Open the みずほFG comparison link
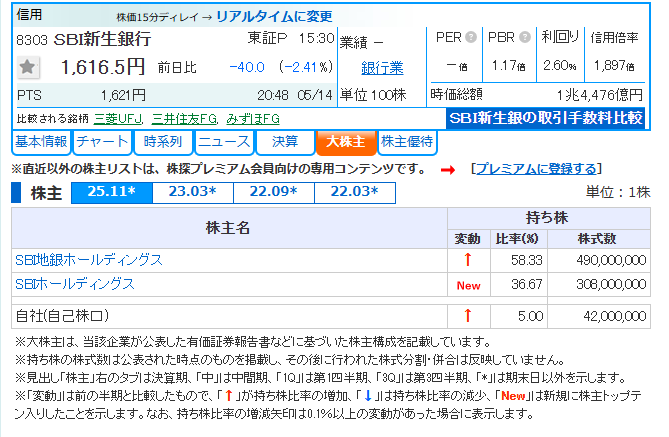The width and height of the screenshot is (669, 437). tap(253, 119)
